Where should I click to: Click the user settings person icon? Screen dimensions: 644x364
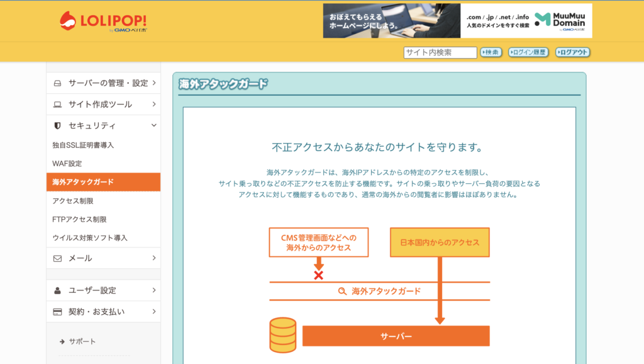coord(57,290)
